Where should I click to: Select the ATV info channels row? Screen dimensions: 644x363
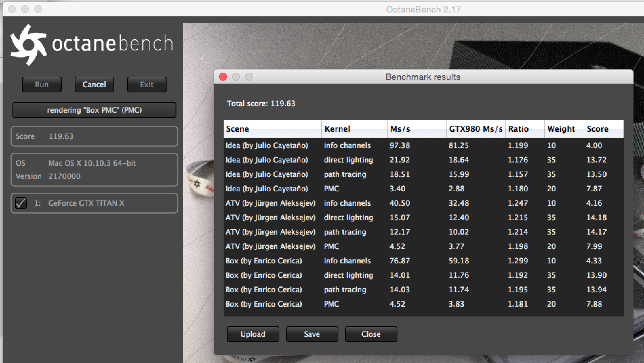coord(423,203)
